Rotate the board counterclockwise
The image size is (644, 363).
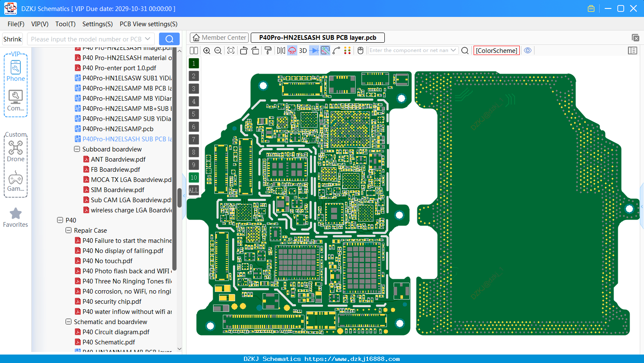tap(244, 50)
